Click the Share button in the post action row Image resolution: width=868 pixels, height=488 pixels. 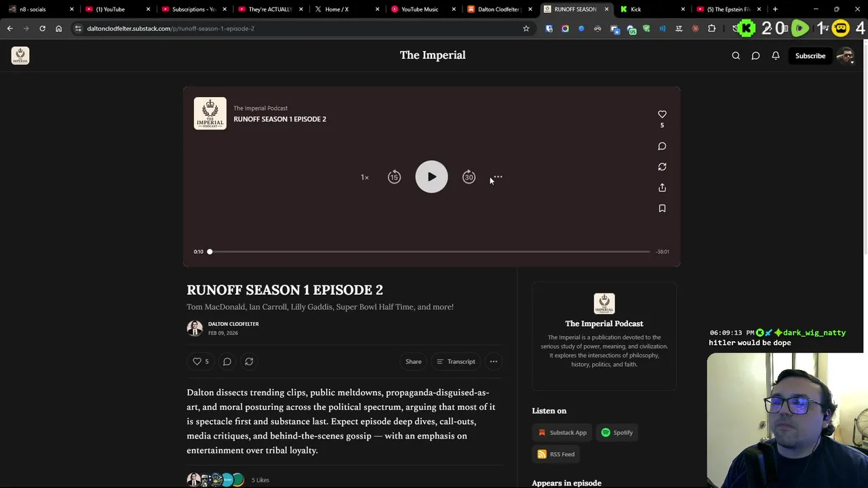pos(414,361)
